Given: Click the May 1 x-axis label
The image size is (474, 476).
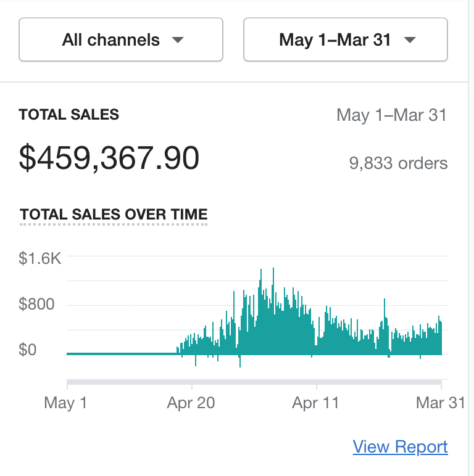Looking at the screenshot, I should 66,403.
